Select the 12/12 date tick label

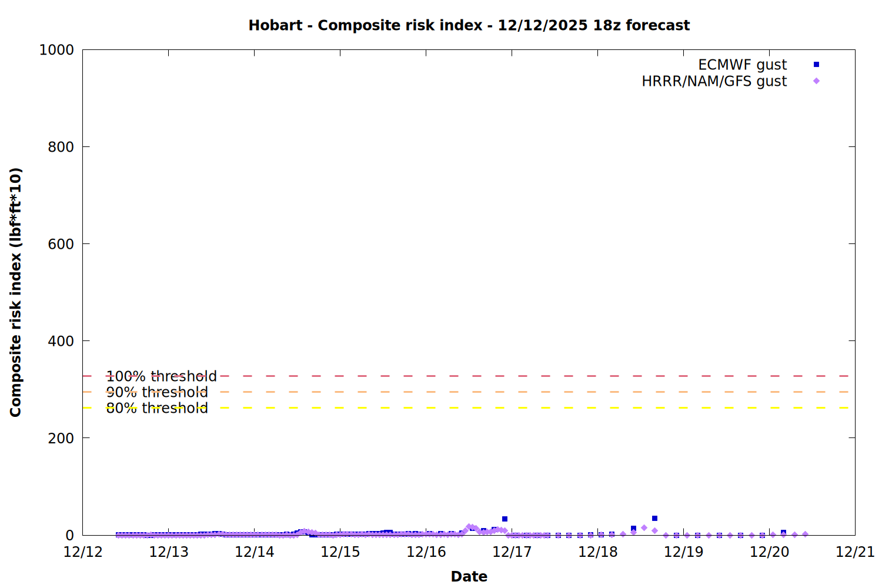[x=83, y=552]
